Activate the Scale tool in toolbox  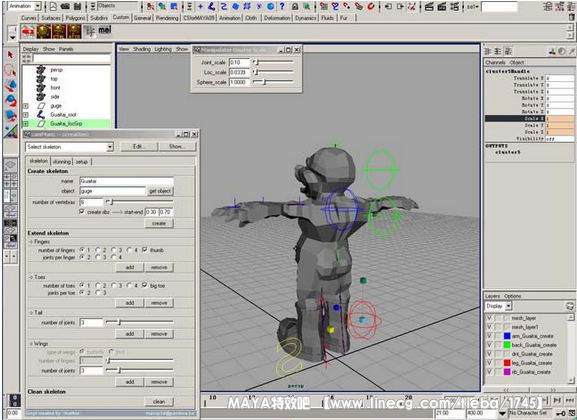10,116
